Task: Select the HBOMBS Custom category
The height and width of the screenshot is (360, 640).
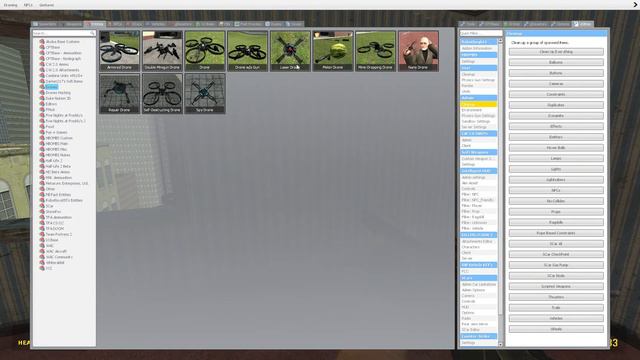Action: 59,138
